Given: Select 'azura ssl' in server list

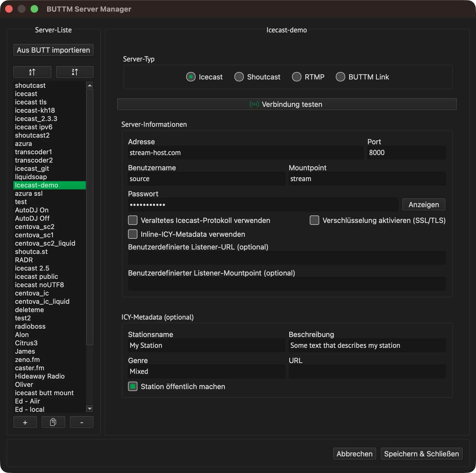Looking at the screenshot, I should [50, 193].
